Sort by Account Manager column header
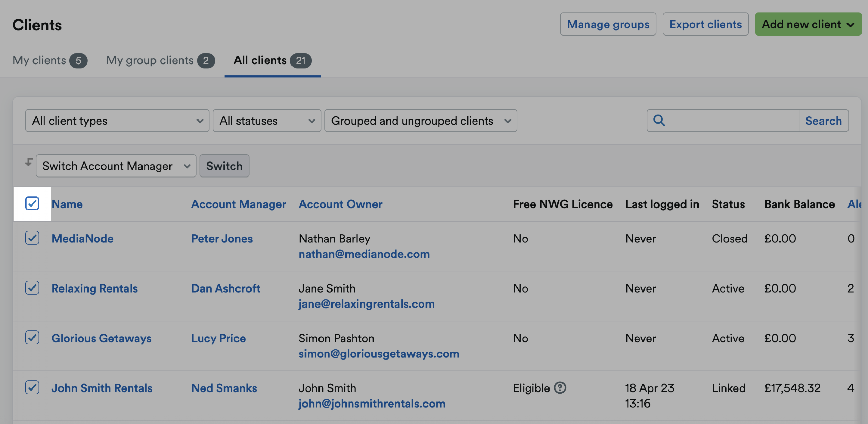 pyautogui.click(x=239, y=204)
